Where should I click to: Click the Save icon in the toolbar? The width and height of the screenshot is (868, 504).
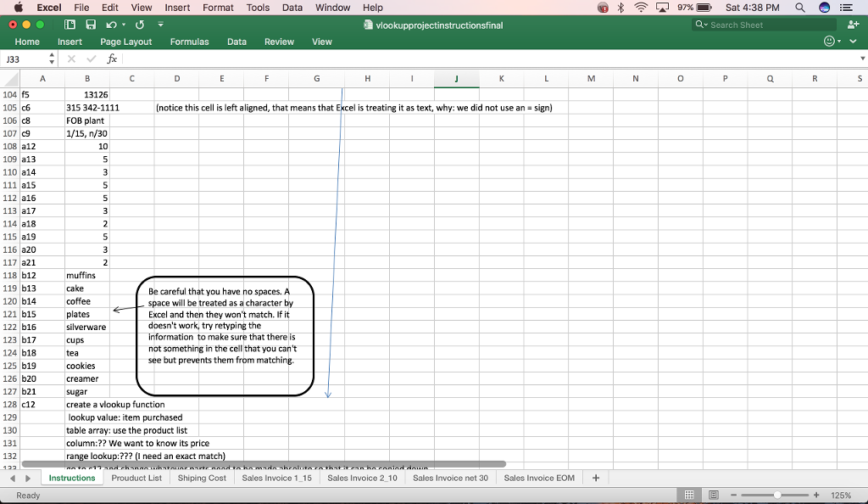pyautogui.click(x=91, y=25)
